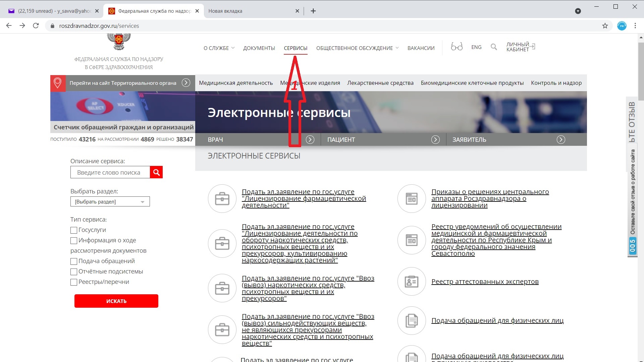The width and height of the screenshot is (644, 362).
Task: Select the Медицинские изделия tab
Action: point(310,83)
